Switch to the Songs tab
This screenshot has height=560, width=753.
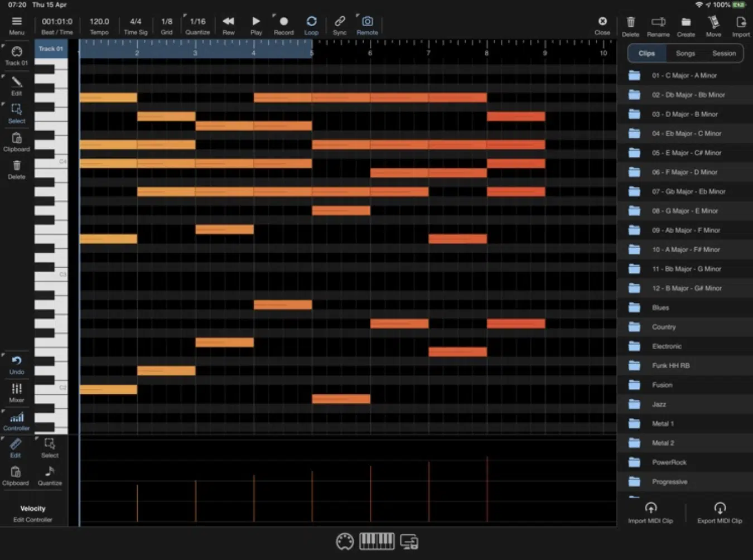[x=686, y=54]
